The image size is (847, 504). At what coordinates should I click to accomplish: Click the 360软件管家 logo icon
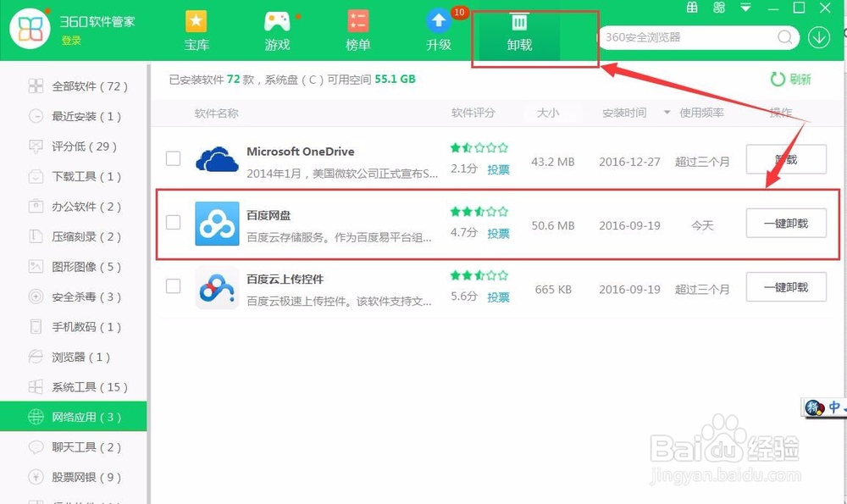tap(30, 27)
